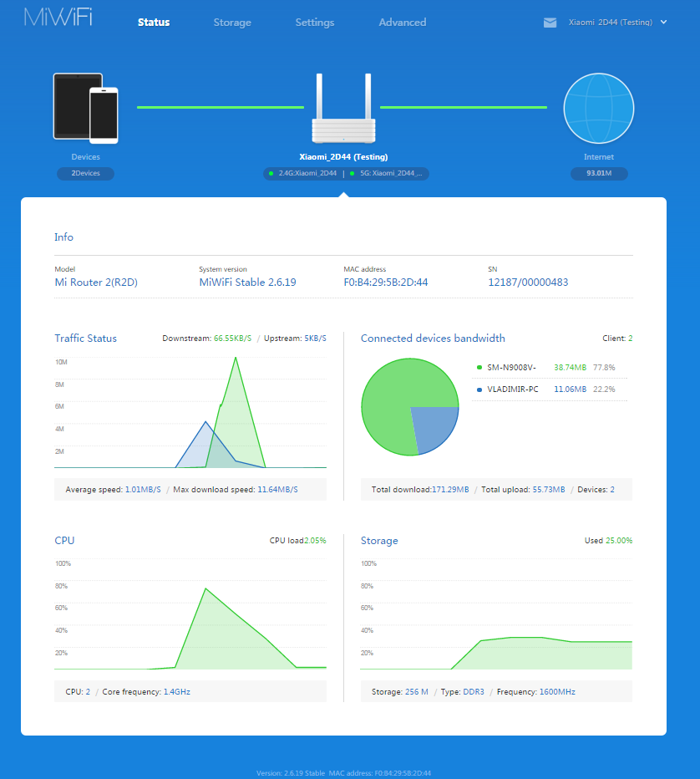Click the CPU load graph peak

click(x=205, y=590)
